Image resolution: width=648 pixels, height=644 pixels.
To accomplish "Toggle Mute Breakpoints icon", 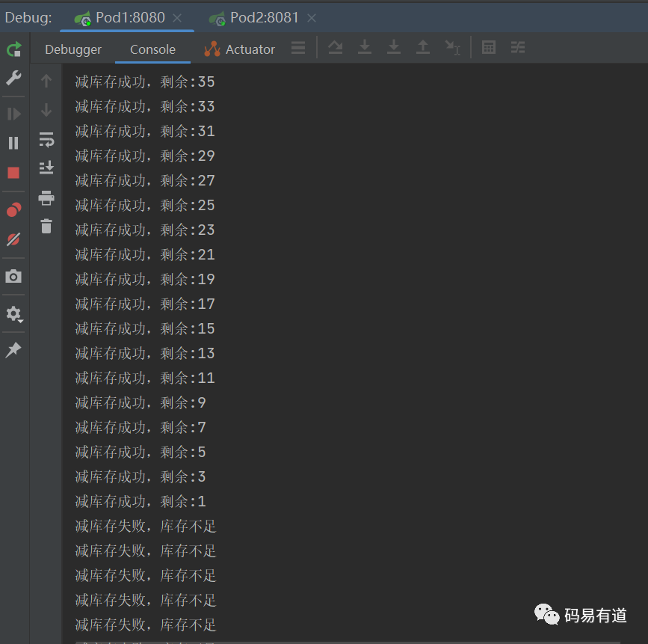I will point(13,239).
